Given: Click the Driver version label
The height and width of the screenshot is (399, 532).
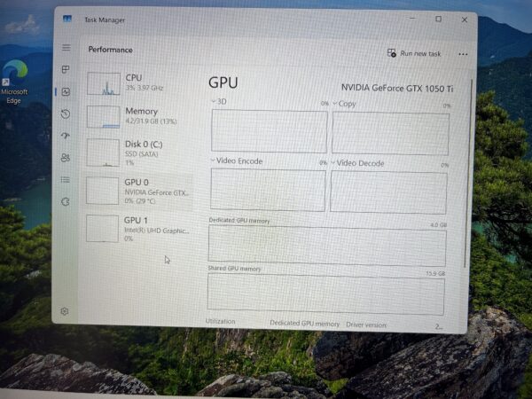Looking at the screenshot, I should (x=366, y=325).
